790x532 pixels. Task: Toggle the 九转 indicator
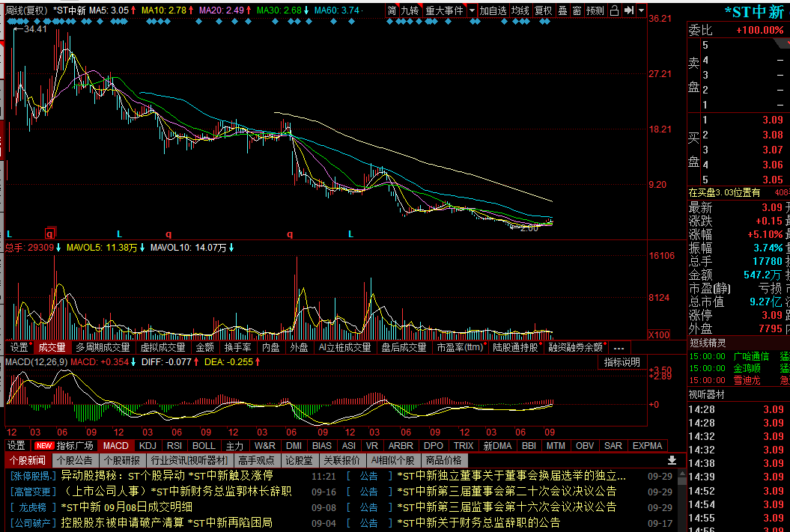pyautogui.click(x=410, y=10)
